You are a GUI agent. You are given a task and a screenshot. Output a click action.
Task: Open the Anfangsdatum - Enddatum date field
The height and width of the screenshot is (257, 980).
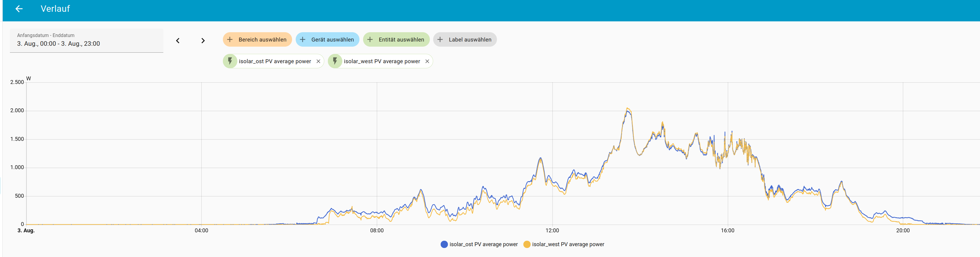click(x=86, y=40)
